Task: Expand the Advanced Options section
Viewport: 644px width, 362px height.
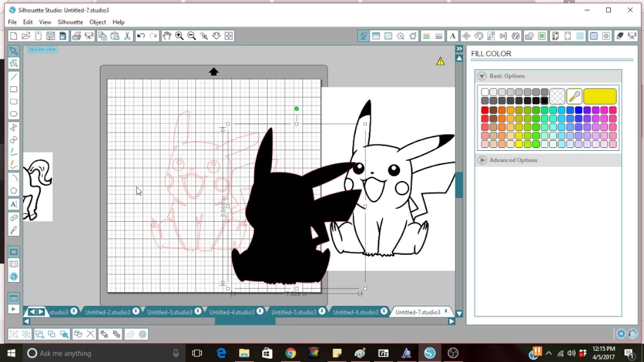Action: pos(482,160)
